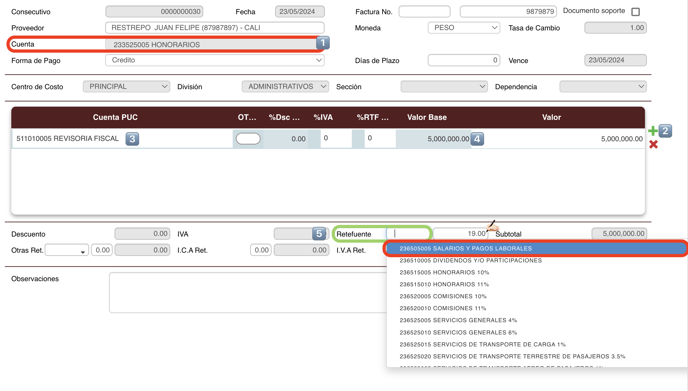Screen dimensions: 688x391
Task: Click the Tasa de Cambio field
Action: 615,28
